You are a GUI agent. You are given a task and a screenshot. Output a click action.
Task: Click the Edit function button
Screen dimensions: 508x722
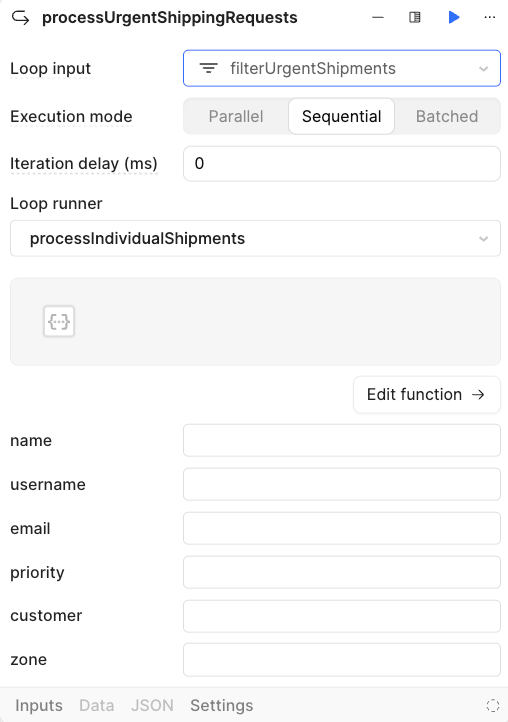426,395
